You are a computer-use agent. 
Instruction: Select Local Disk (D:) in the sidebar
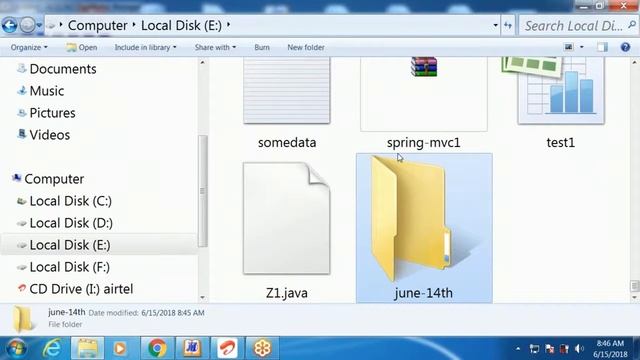[71, 223]
